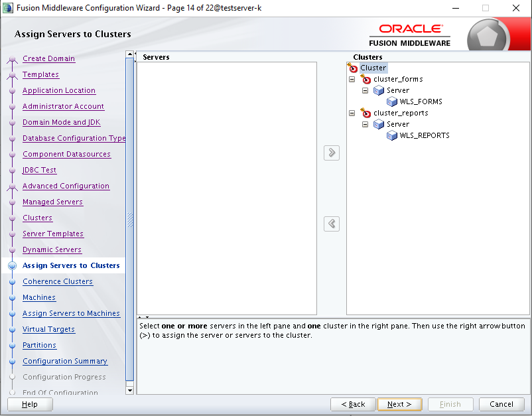Select Server label under cluster_forms

pyautogui.click(x=398, y=90)
